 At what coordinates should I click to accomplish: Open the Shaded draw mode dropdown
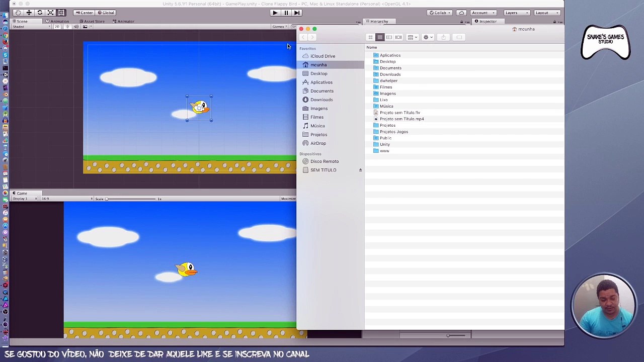[x=31, y=27]
